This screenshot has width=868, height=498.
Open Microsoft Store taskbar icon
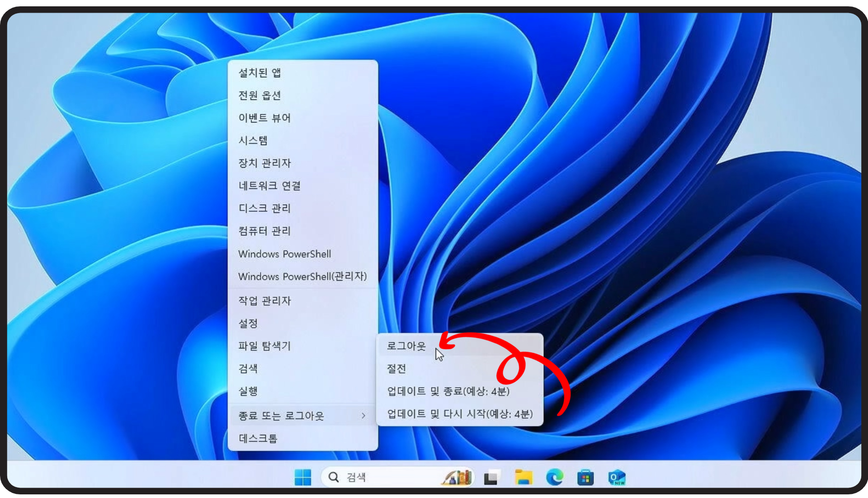585,478
